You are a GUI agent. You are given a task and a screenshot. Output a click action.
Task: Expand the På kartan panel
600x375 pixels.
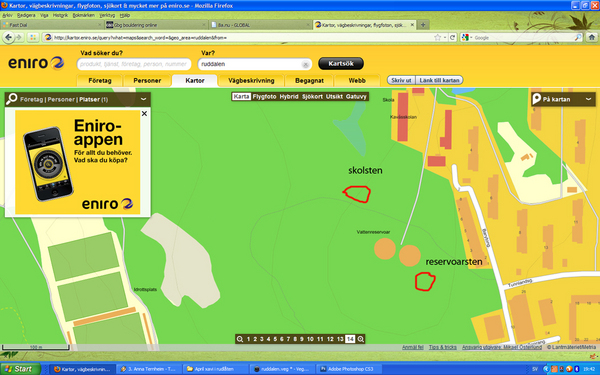[x=589, y=99]
